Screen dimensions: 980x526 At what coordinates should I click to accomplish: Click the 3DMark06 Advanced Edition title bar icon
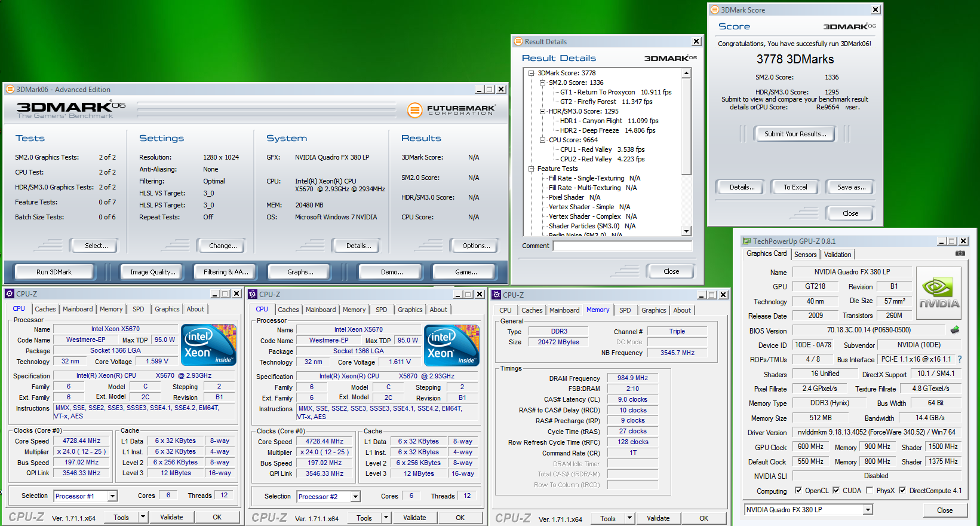coord(10,89)
